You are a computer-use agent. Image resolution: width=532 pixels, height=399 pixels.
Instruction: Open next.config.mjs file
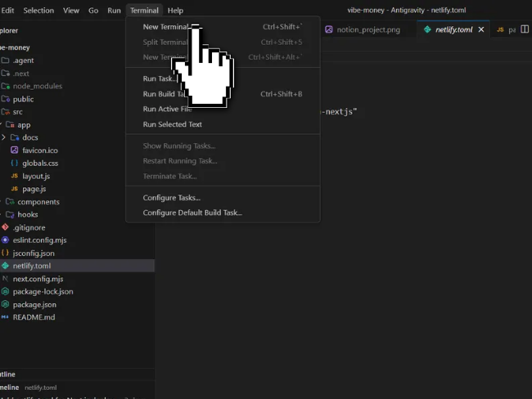click(x=77, y=279)
